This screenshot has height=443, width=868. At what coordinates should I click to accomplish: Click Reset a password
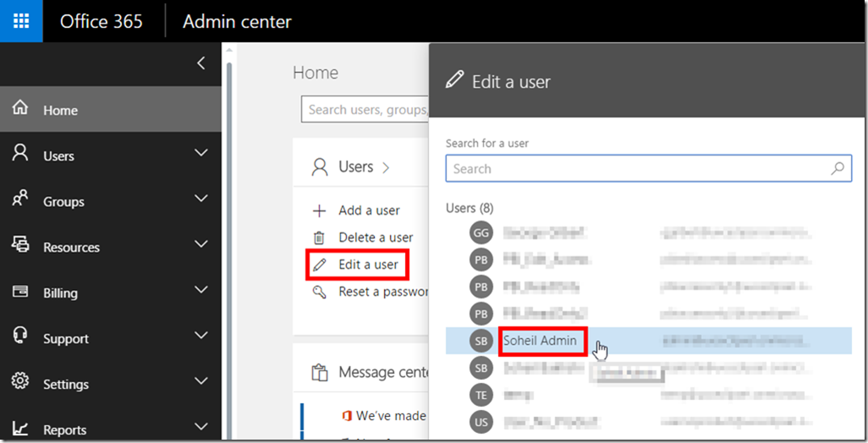coord(383,292)
